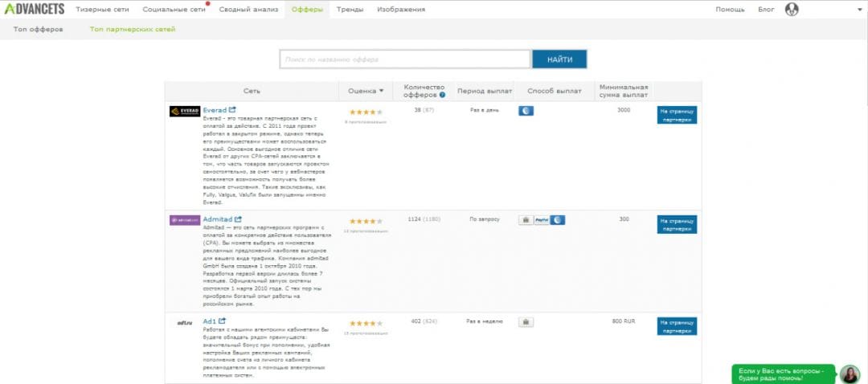Click Ad1 offers count 402 (624)
868x384 pixels.
(x=424, y=321)
